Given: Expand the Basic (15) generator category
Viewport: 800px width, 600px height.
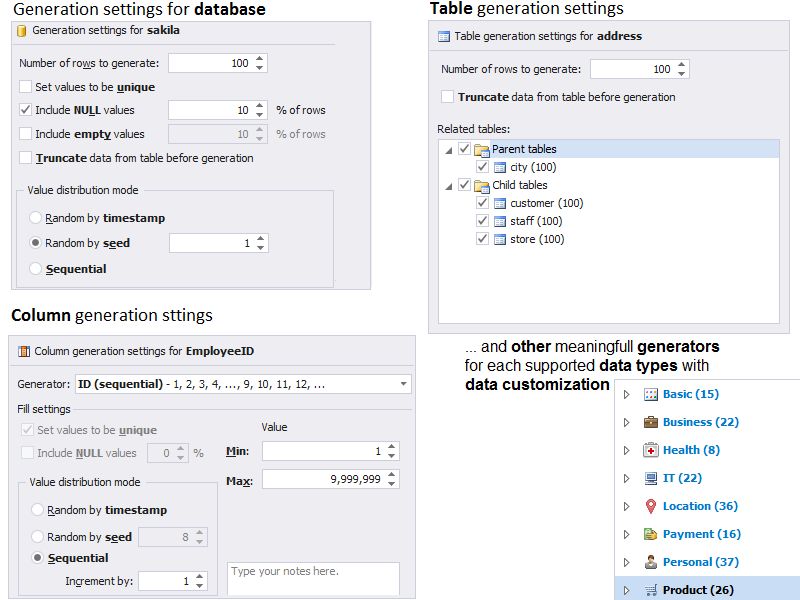Looking at the screenshot, I should coord(625,394).
